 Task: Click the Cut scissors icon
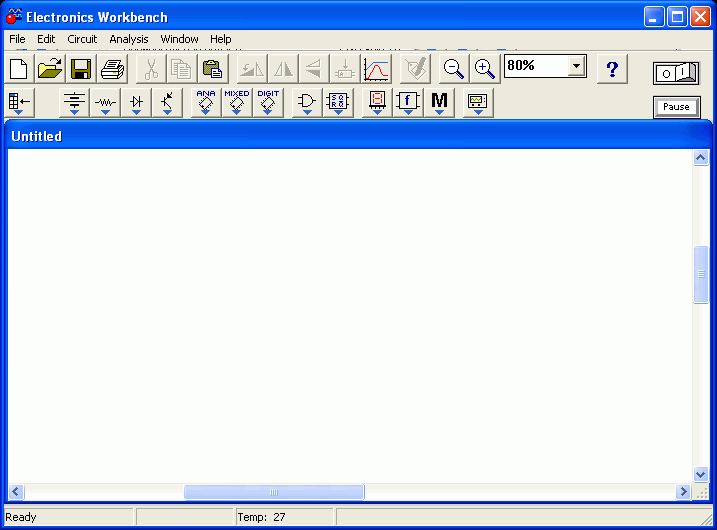tap(151, 69)
